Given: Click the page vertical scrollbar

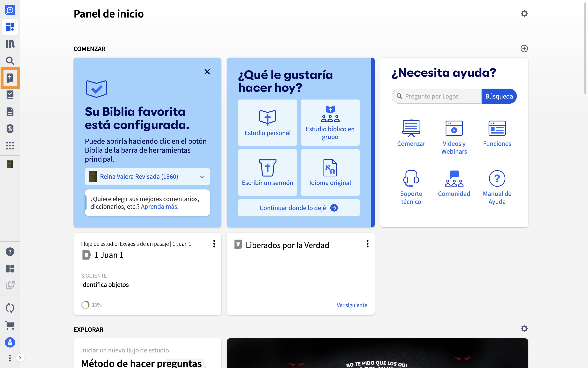Looking at the screenshot, I should click(585, 49).
